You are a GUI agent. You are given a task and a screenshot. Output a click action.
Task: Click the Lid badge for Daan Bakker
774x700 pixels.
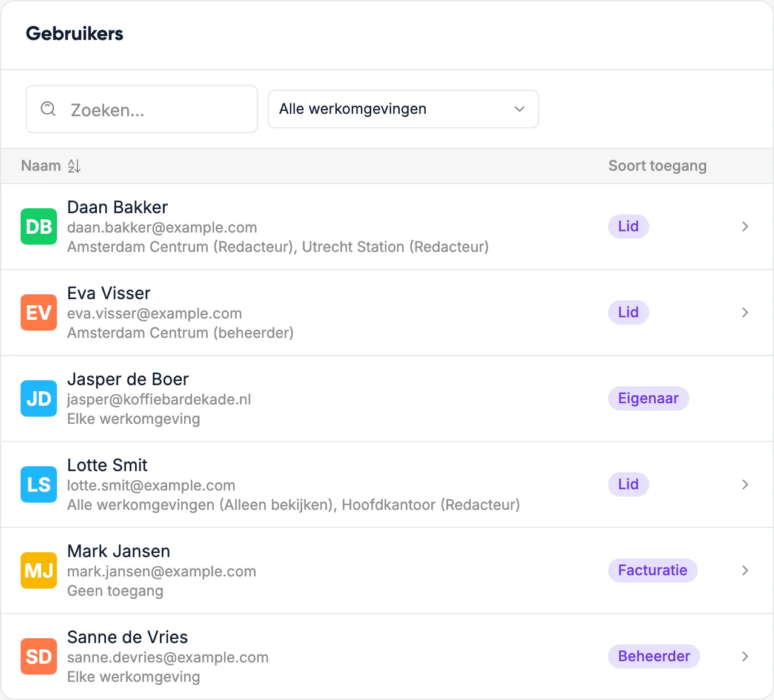click(629, 226)
